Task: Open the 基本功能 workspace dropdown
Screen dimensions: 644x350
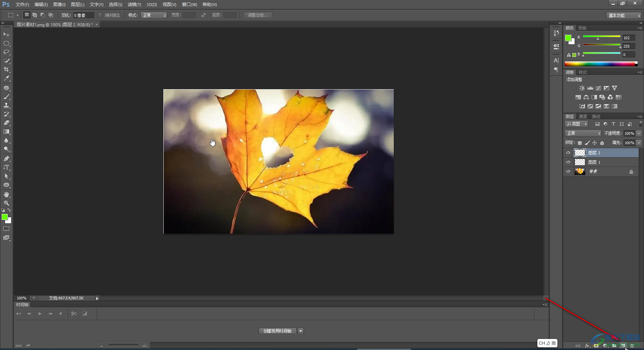Action: coord(624,15)
